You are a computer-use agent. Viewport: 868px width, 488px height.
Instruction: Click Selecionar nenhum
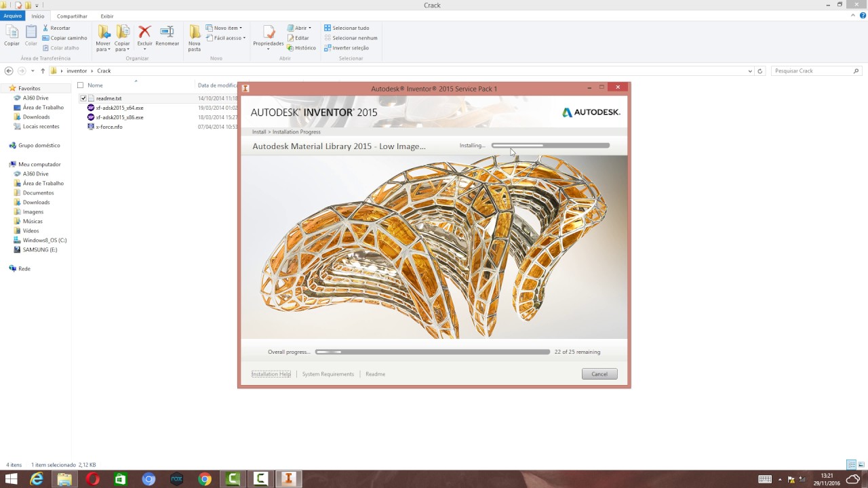(x=351, y=38)
